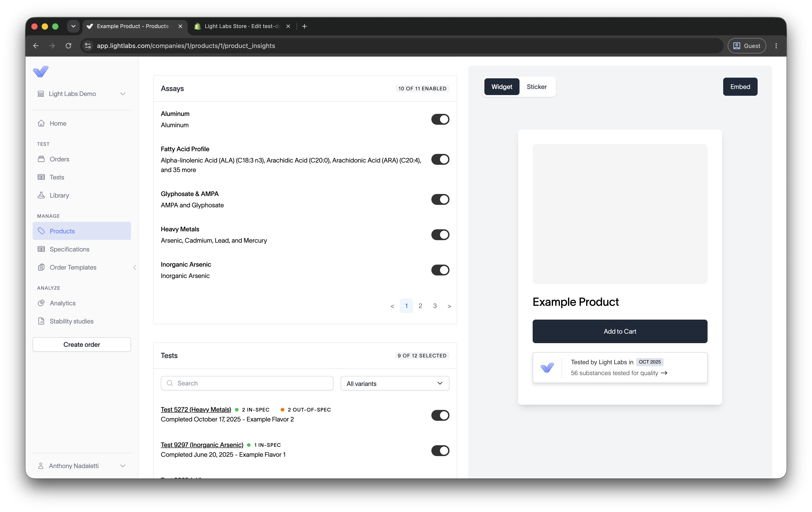Image resolution: width=812 pixels, height=512 pixels.
Task: Click the Products tag icon
Action: coord(41,231)
